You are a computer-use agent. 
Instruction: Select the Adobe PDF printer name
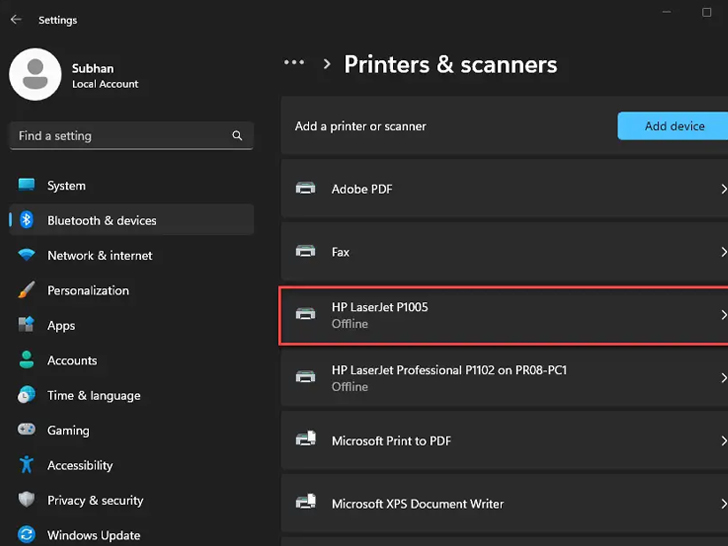pyautogui.click(x=362, y=189)
